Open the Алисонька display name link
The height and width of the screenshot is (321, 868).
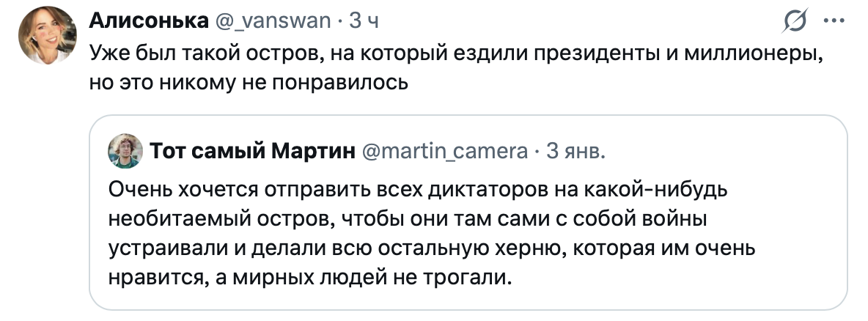(149, 21)
